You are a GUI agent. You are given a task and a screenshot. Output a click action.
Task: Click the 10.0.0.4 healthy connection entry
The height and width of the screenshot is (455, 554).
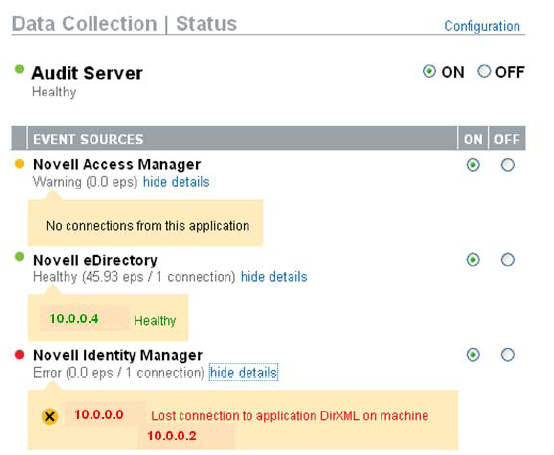tap(74, 319)
